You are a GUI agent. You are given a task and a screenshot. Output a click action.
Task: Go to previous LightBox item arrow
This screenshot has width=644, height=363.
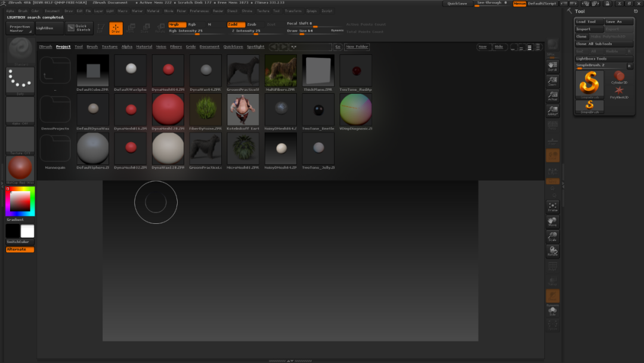point(274,47)
